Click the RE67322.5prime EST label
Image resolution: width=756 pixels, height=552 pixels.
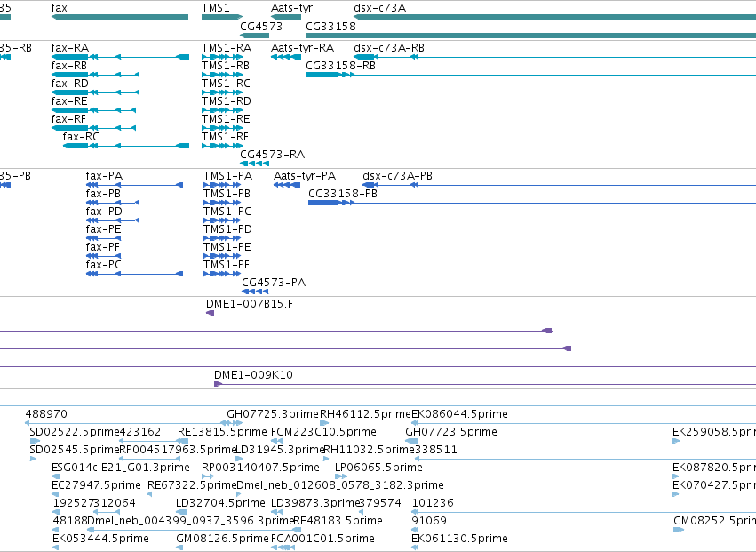(192, 485)
